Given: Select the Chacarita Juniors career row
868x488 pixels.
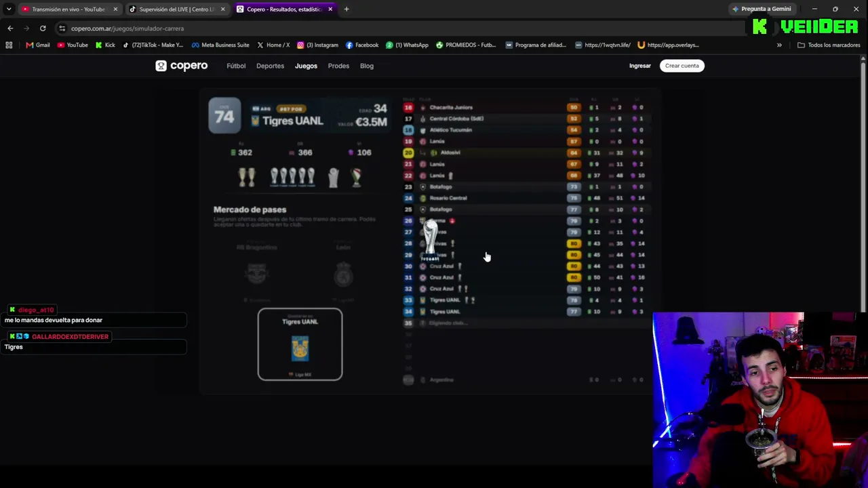Looking at the screenshot, I should coord(526,107).
